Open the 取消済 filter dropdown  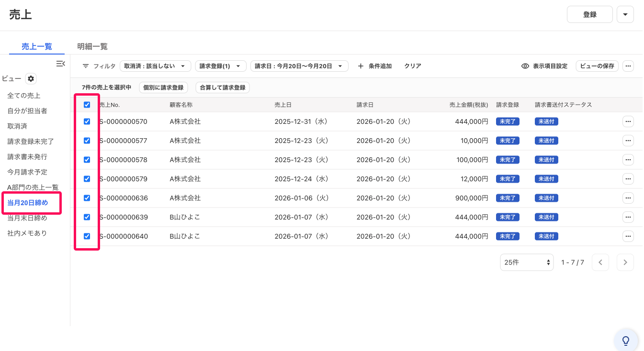(x=155, y=66)
